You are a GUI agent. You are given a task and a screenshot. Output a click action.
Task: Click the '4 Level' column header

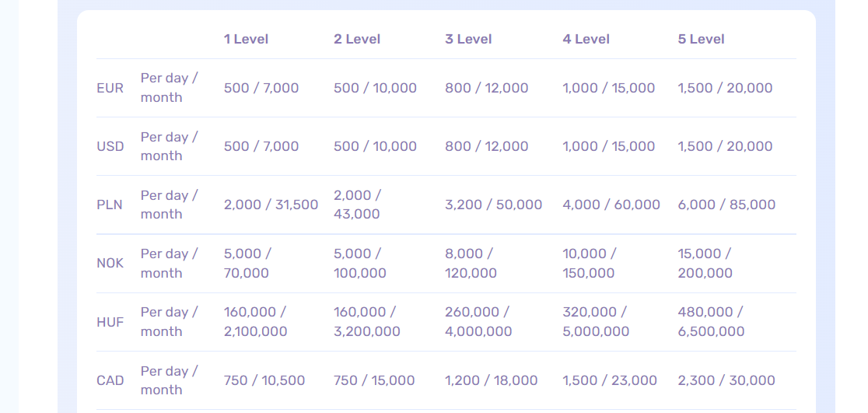point(586,39)
